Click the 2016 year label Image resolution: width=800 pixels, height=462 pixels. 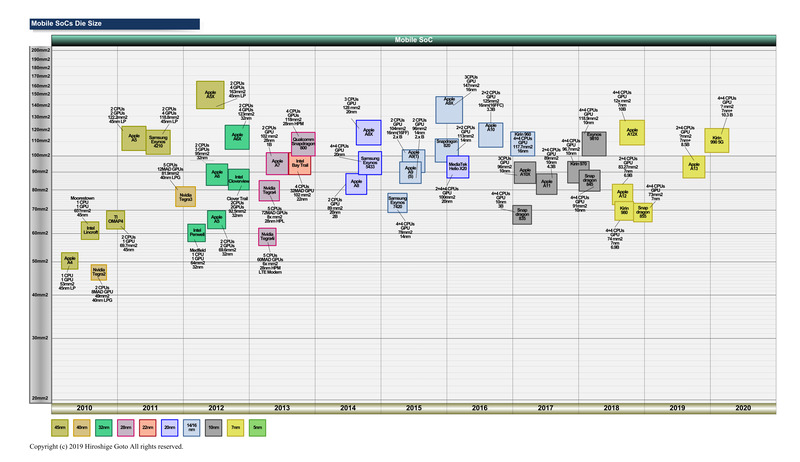click(480, 408)
